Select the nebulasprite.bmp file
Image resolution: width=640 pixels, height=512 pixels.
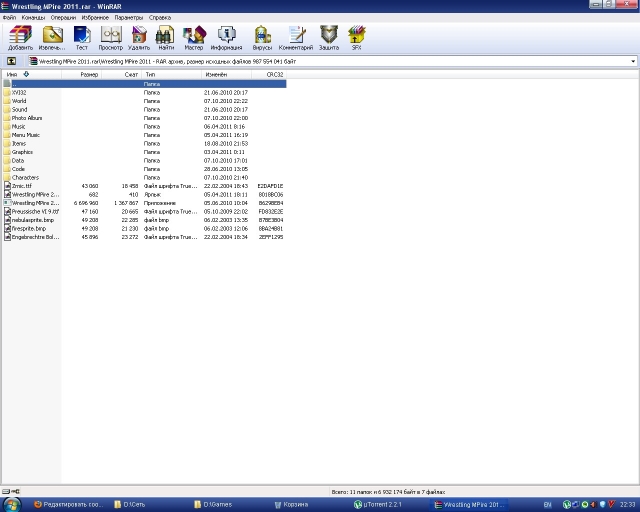pyautogui.click(x=144, y=220)
